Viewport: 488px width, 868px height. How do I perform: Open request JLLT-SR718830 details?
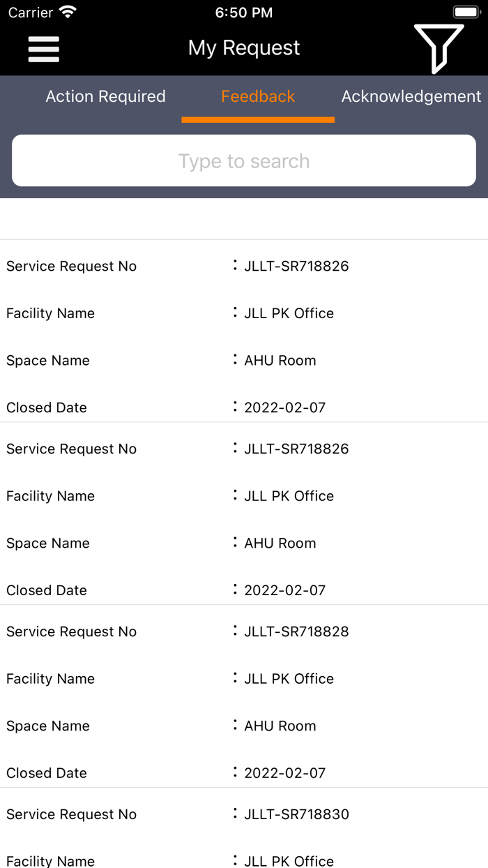pyautogui.click(x=296, y=814)
